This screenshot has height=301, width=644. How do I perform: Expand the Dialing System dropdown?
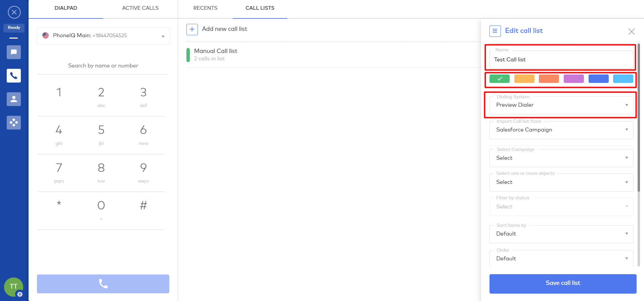coord(561,105)
